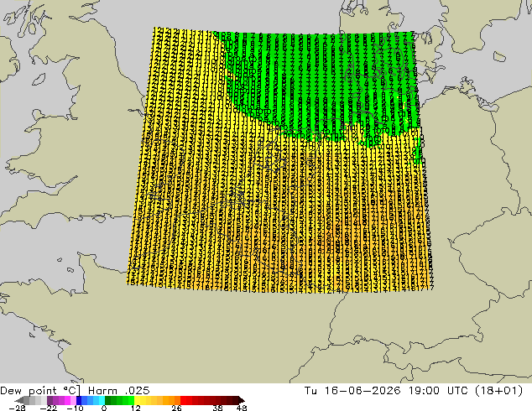Viewport: 532px width, 411px height.
Task: Click the '26' legend label
Action: click(x=176, y=408)
